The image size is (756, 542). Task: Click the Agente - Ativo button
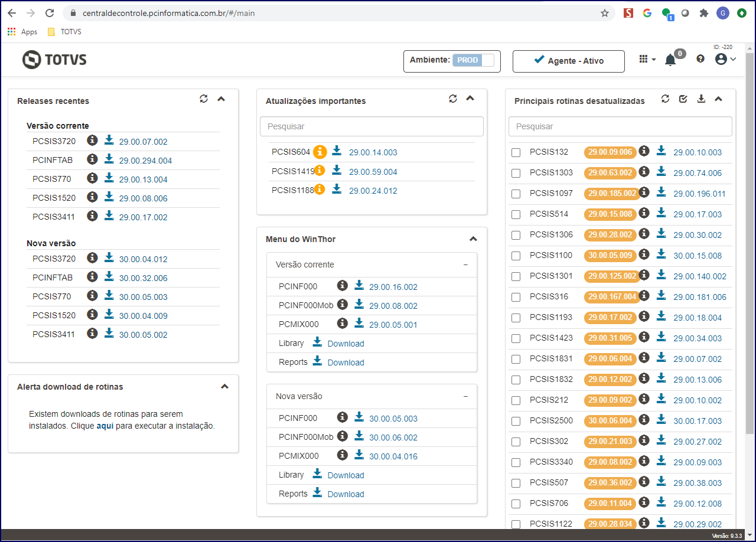coord(569,61)
